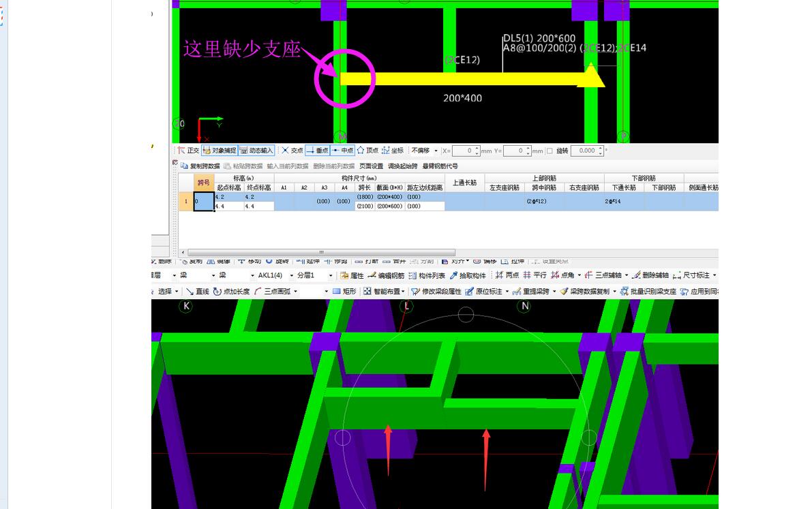Click 调换起始跨 swap start span
Viewport: 812px width, 509px height.
pyautogui.click(x=402, y=166)
